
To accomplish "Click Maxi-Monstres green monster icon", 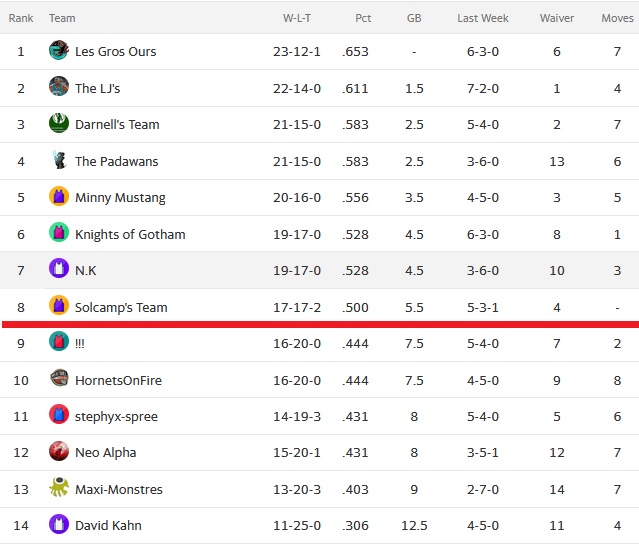I will click(59, 487).
